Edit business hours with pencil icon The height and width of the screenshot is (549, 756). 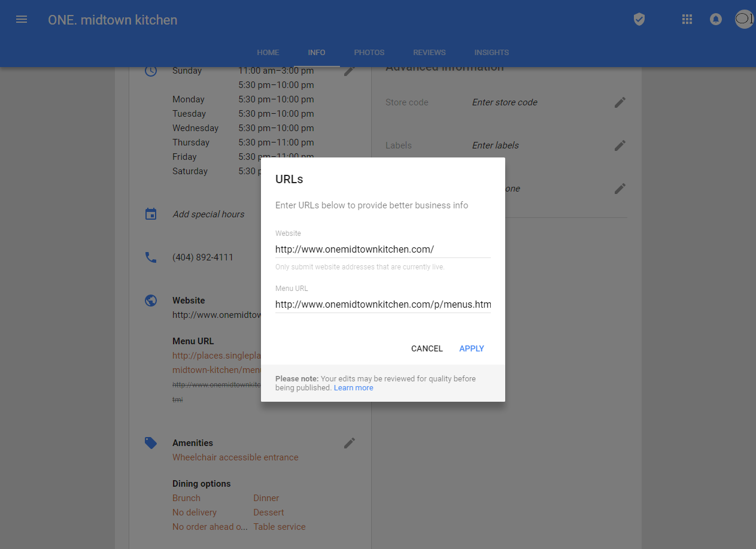350,71
